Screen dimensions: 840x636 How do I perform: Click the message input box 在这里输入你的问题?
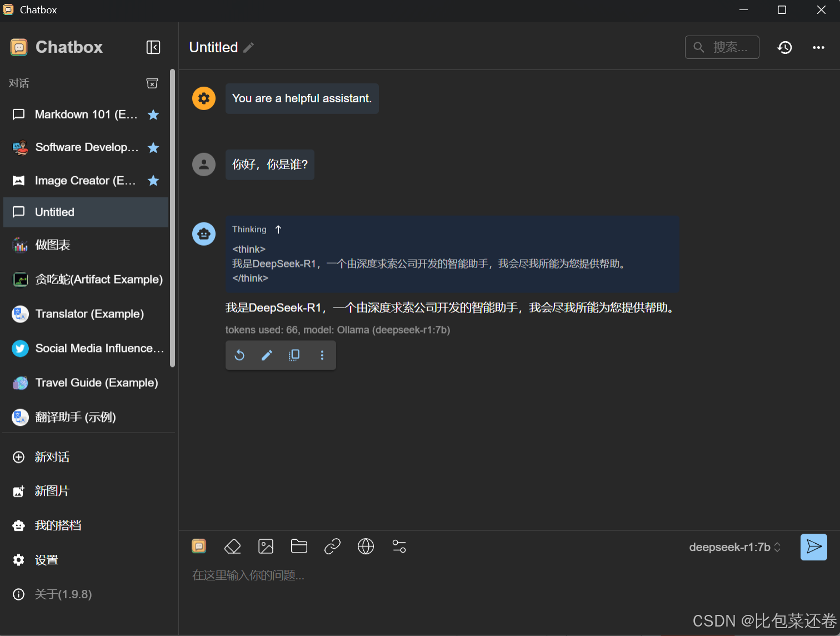[508, 575]
